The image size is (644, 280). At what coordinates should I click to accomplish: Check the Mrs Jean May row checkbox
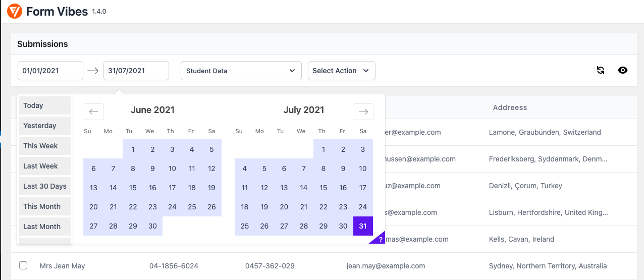(x=23, y=265)
